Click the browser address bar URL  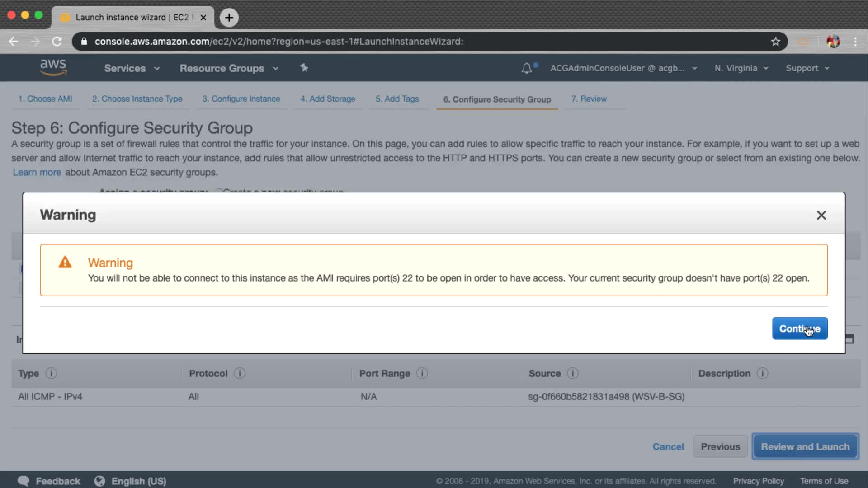[278, 42]
